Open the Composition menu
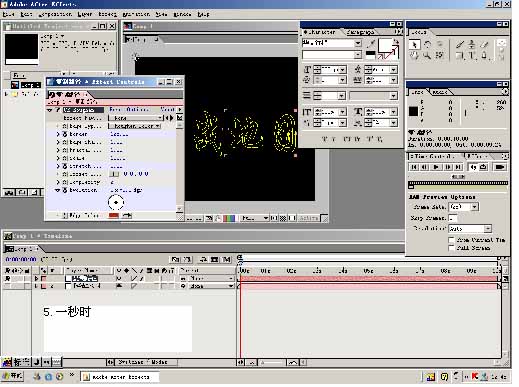The image size is (519, 387). (55, 14)
